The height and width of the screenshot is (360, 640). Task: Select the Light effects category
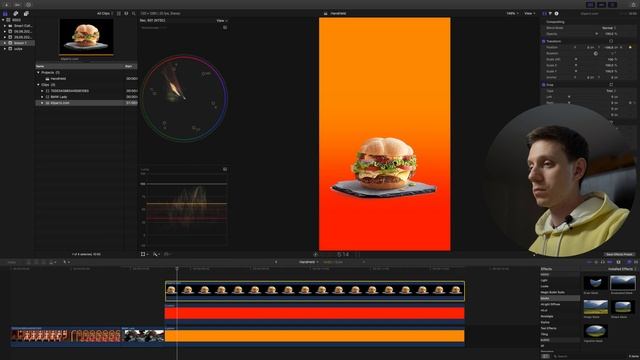(544, 280)
